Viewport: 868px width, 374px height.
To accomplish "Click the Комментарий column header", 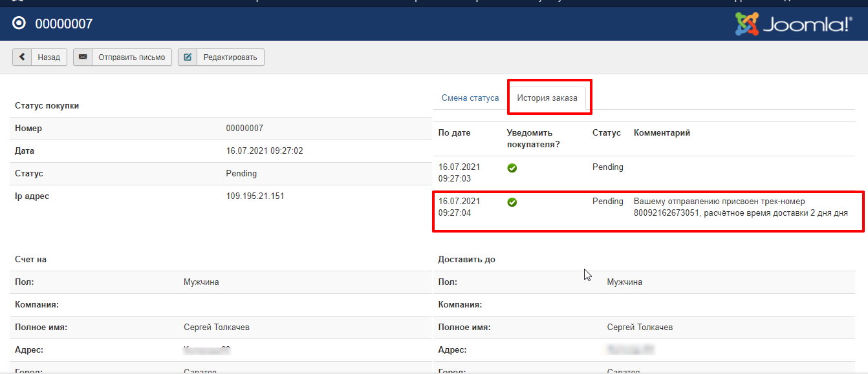I will (662, 133).
